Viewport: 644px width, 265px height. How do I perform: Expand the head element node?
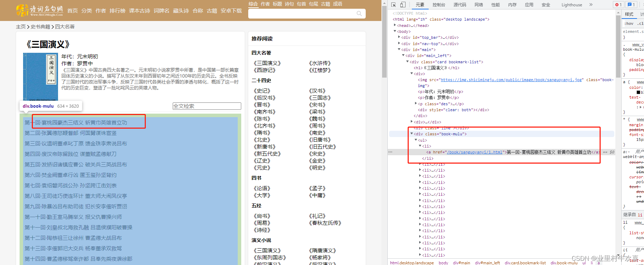coord(395,25)
